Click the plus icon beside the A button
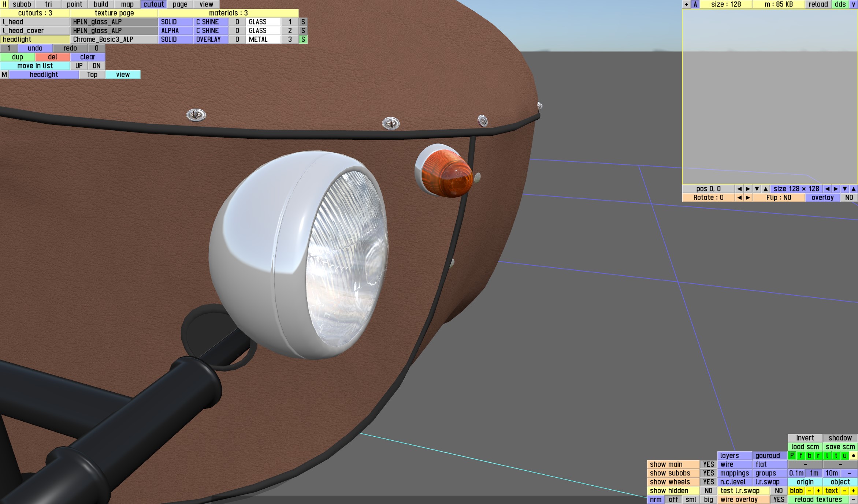 [x=686, y=4]
